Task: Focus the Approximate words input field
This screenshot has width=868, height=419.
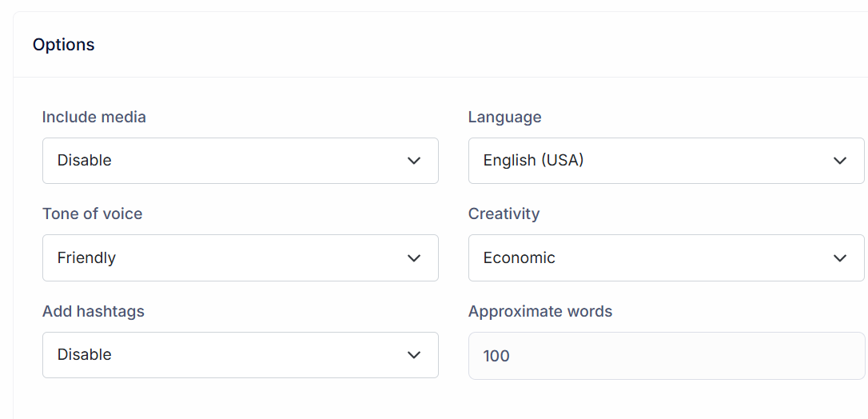Action: [x=665, y=356]
